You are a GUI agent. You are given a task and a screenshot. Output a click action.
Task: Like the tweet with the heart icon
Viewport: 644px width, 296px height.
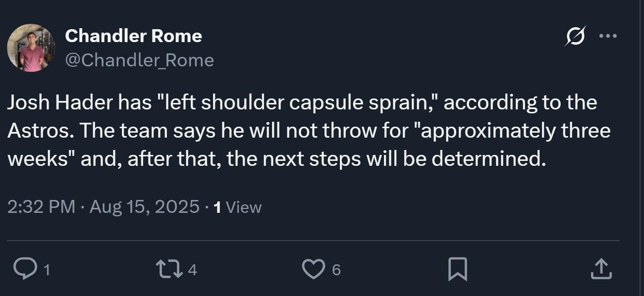314,269
